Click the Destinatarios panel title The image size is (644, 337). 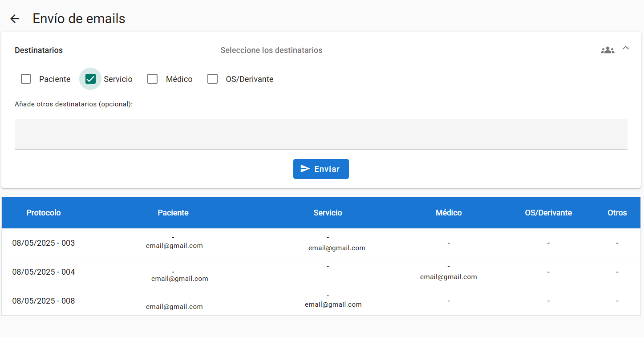click(39, 50)
